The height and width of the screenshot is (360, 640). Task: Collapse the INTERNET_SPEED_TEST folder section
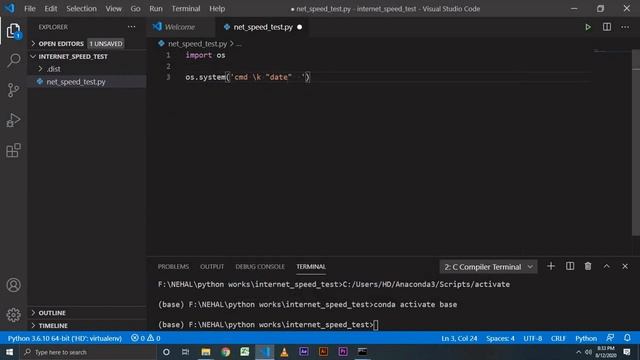coord(87,56)
